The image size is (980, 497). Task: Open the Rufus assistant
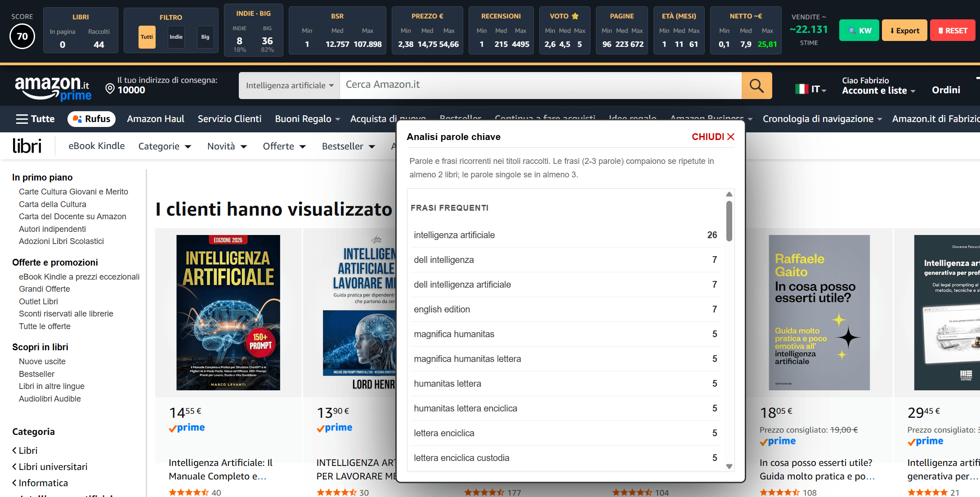[92, 119]
